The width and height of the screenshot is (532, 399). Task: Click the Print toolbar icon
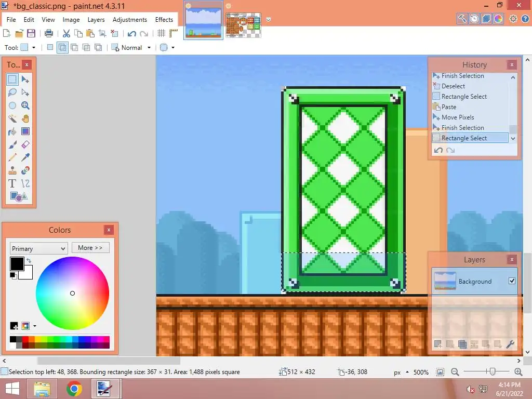49,33
